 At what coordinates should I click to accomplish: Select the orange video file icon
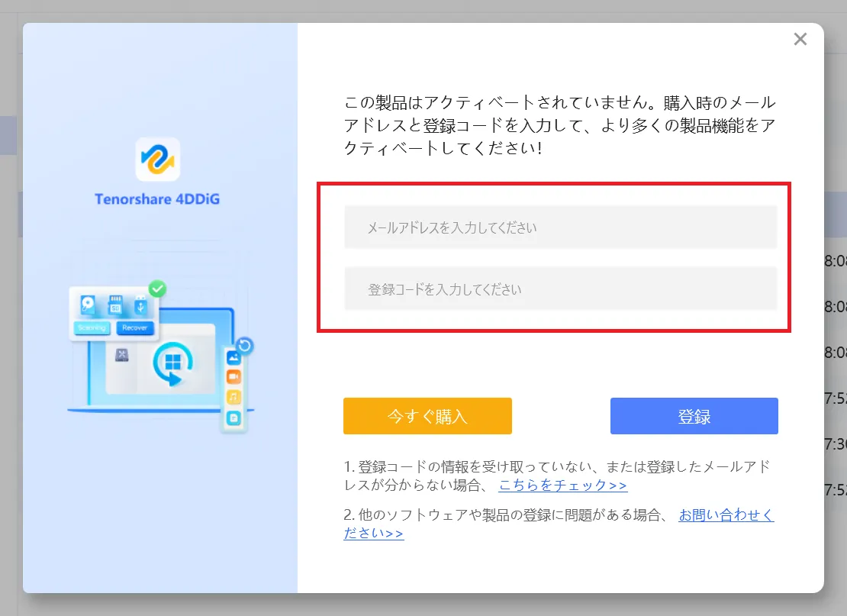tap(234, 377)
